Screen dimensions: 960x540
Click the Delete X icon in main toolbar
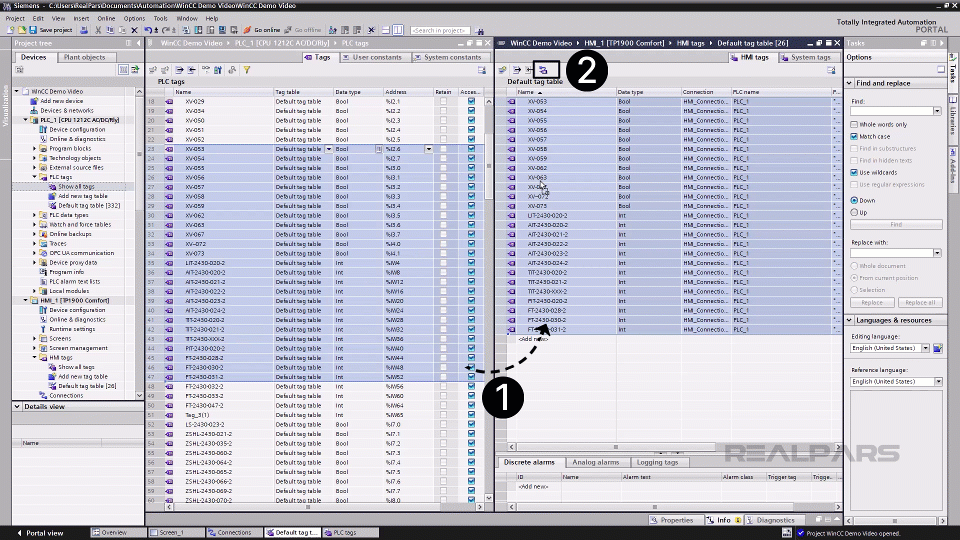(x=134, y=30)
